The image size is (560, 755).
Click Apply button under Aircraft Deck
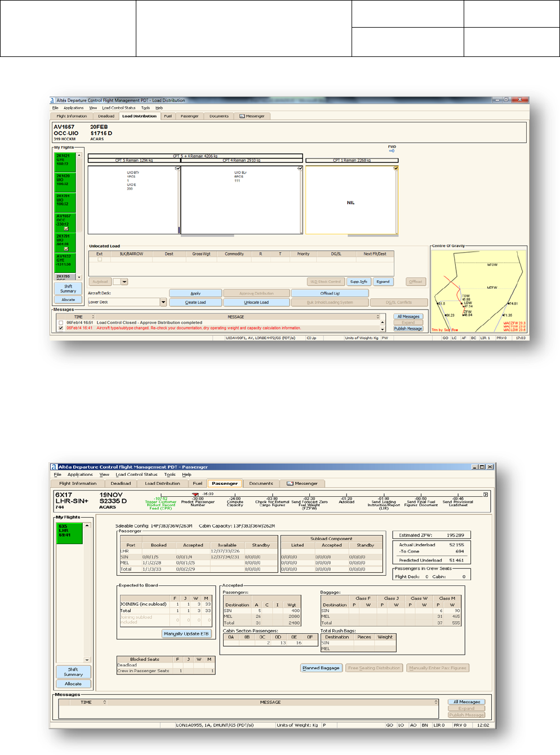[x=195, y=293]
